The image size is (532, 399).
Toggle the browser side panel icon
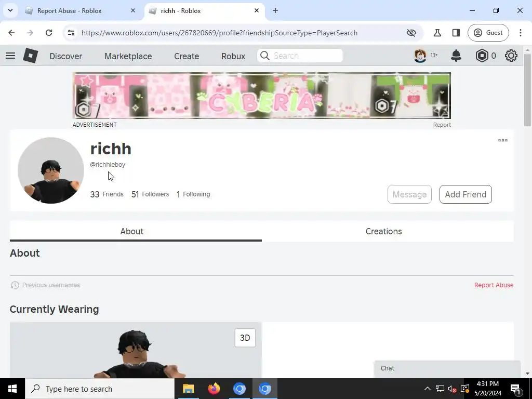pyautogui.click(x=456, y=33)
